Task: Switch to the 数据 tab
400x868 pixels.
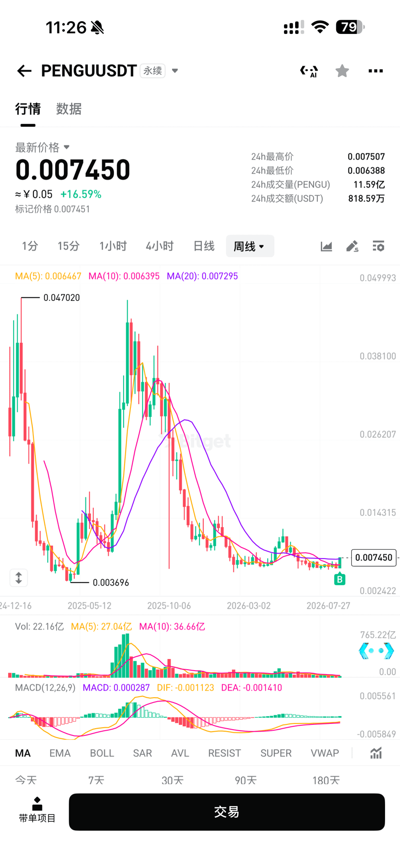Action: point(69,109)
